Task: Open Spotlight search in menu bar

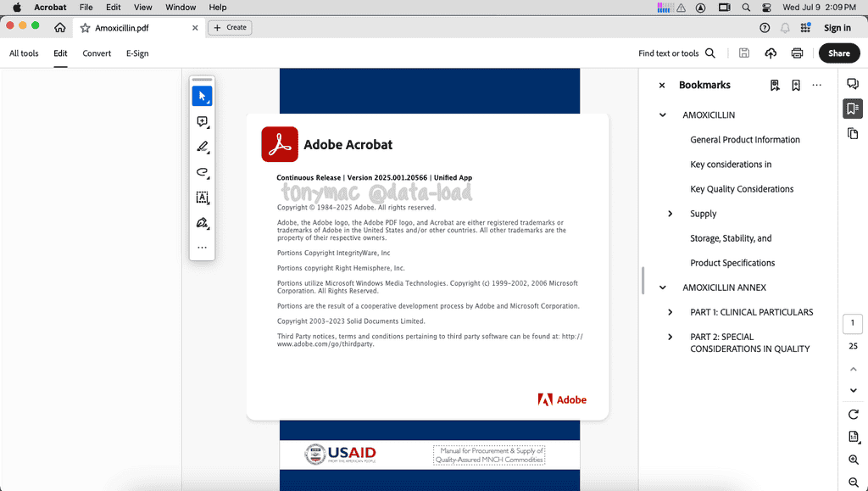Action: tap(746, 7)
